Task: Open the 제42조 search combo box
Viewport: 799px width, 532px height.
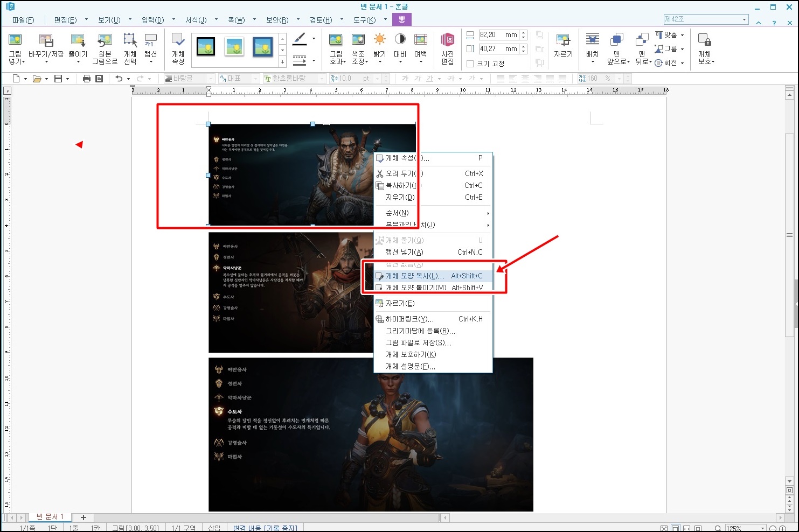Action: pos(706,19)
